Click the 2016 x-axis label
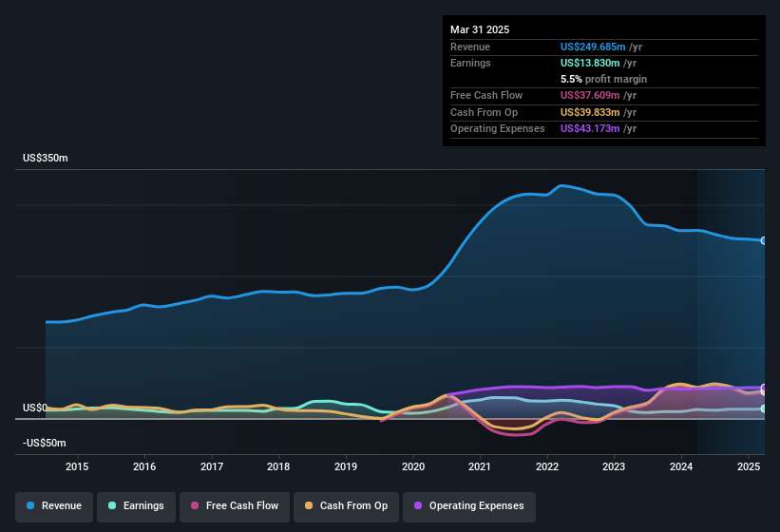The width and height of the screenshot is (780, 532). point(144,466)
